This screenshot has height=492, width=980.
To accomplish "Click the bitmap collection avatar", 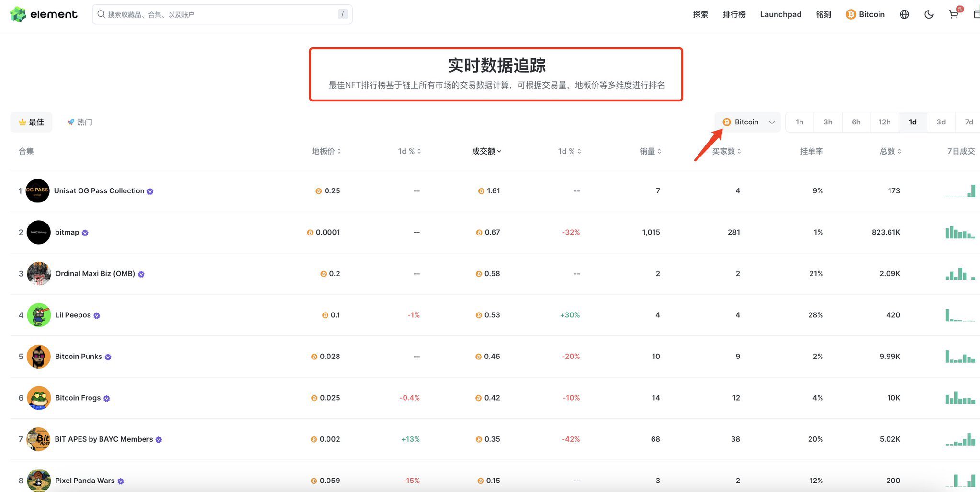I will [x=38, y=232].
